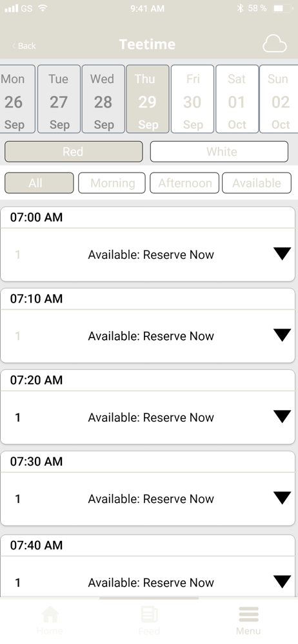The width and height of the screenshot is (298, 644).
Task: Click the horizontal scroll indicator above bottom bar
Action: [x=149, y=598]
